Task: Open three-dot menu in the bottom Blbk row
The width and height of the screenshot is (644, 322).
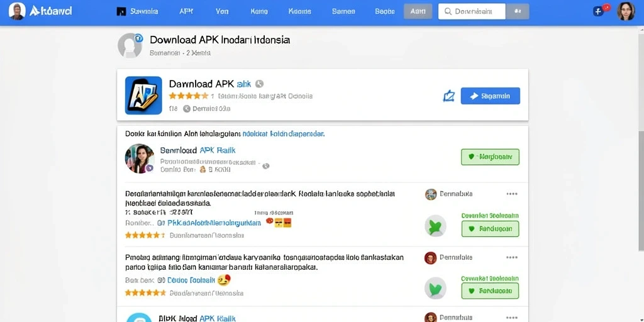Action: [x=512, y=318]
